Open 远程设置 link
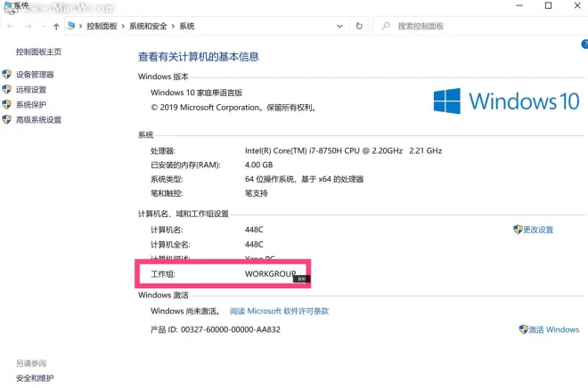588x388 pixels. tap(31, 90)
